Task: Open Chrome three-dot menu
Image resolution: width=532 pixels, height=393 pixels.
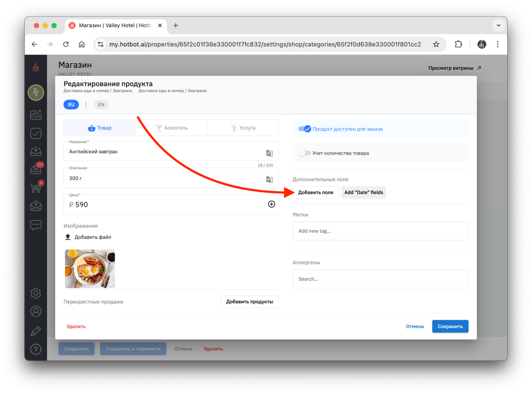Action: (x=497, y=44)
